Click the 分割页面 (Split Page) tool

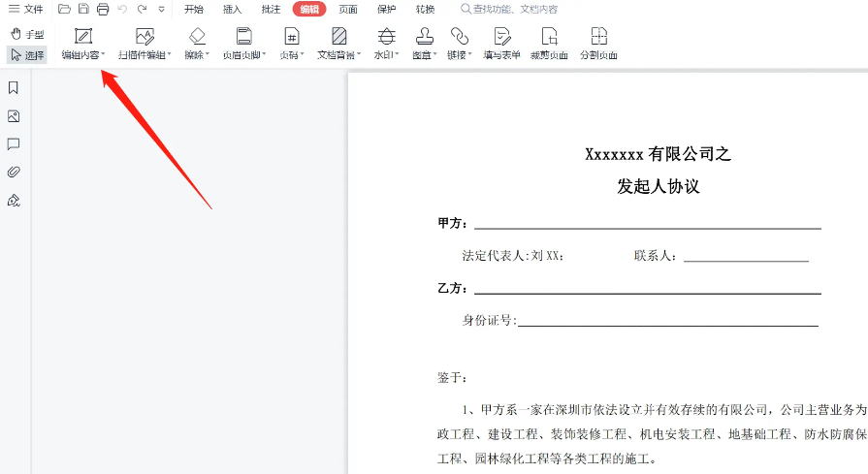tap(598, 44)
